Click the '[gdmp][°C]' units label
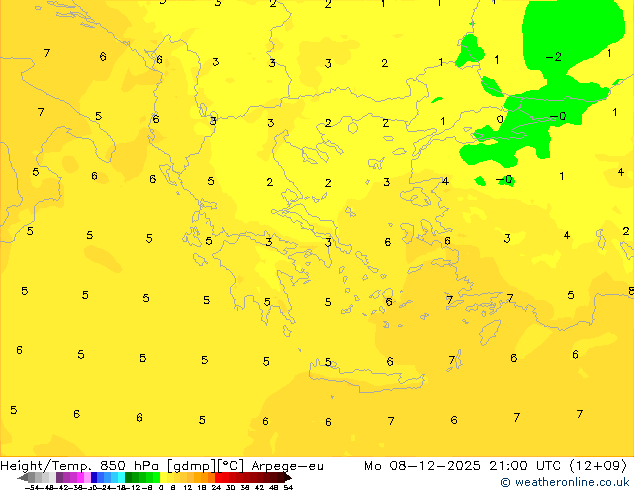 tap(205, 466)
